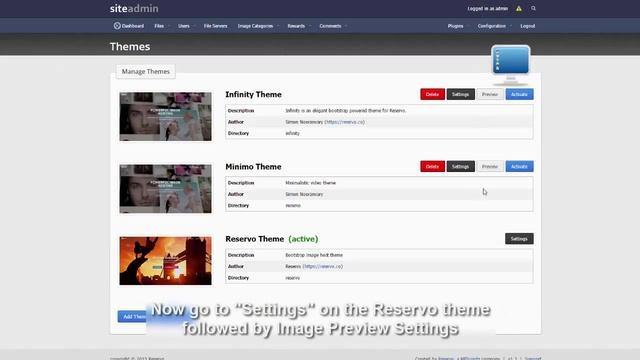Open the Configuration menu

click(492, 26)
